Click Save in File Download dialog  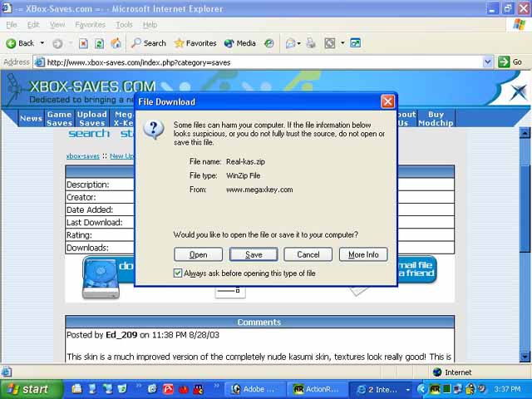(254, 254)
